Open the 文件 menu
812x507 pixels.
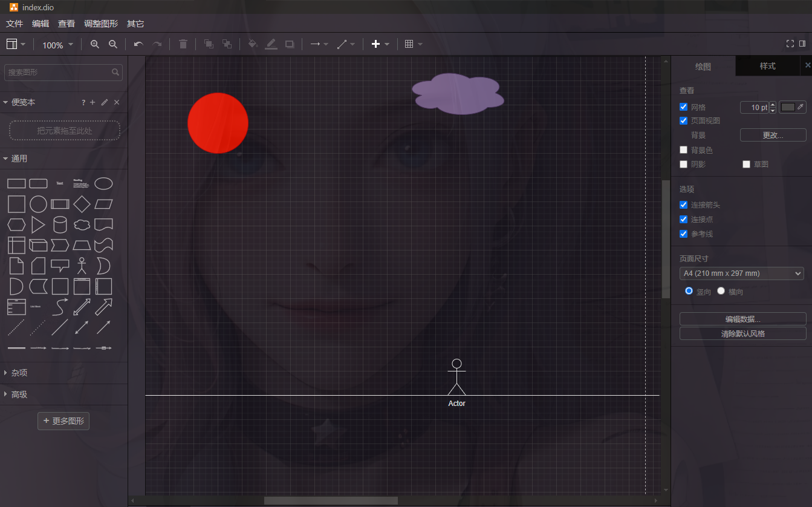(x=15, y=24)
